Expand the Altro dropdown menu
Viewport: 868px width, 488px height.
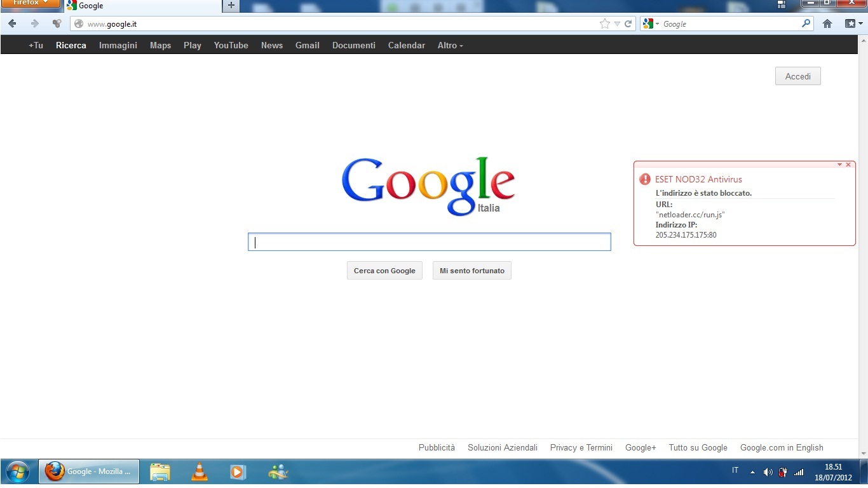(450, 45)
